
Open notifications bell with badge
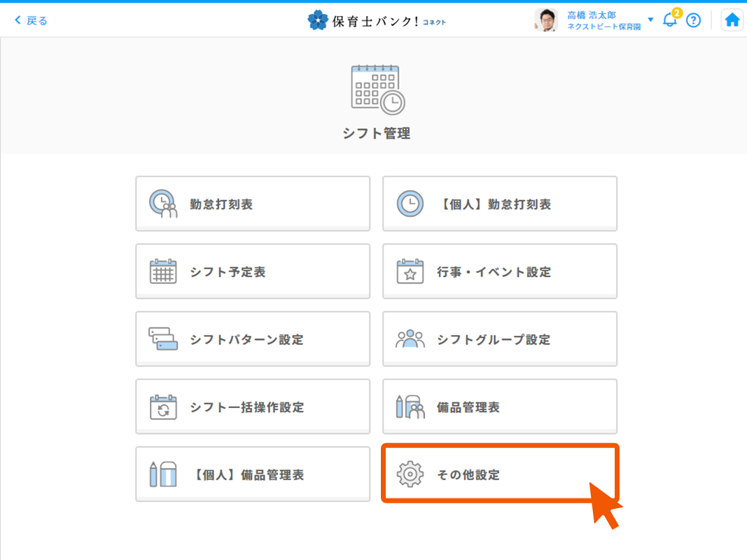[x=670, y=20]
